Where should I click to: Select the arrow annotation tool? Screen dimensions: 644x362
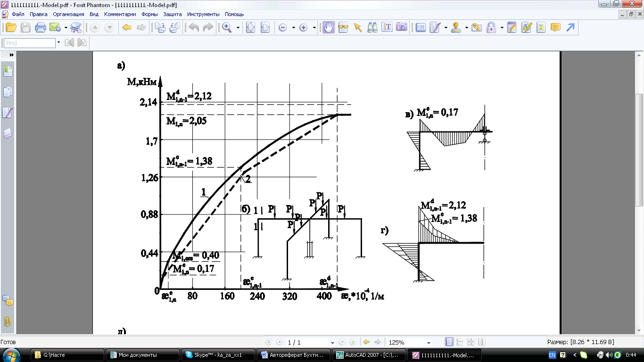tap(570, 27)
